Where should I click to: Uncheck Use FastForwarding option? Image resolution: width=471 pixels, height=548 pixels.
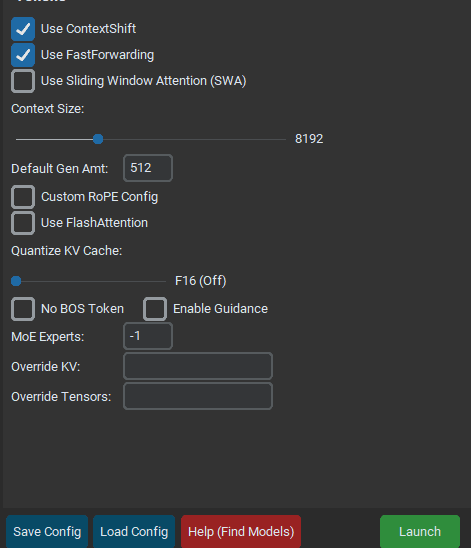23,55
